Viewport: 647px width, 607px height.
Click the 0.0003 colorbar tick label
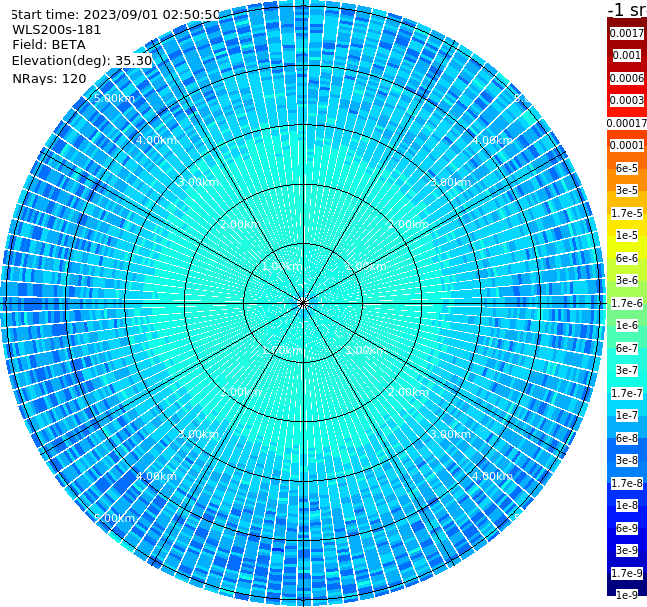pos(627,100)
